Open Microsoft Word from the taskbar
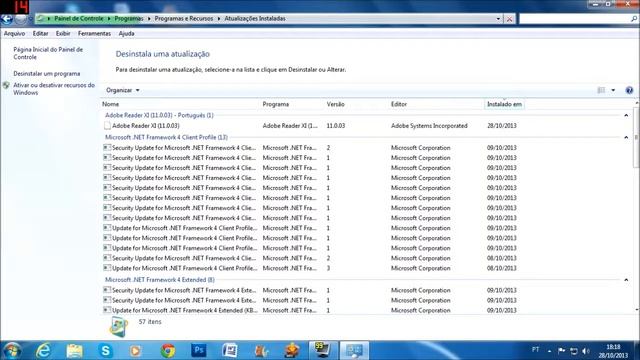The height and width of the screenshot is (360, 640). tap(230, 351)
